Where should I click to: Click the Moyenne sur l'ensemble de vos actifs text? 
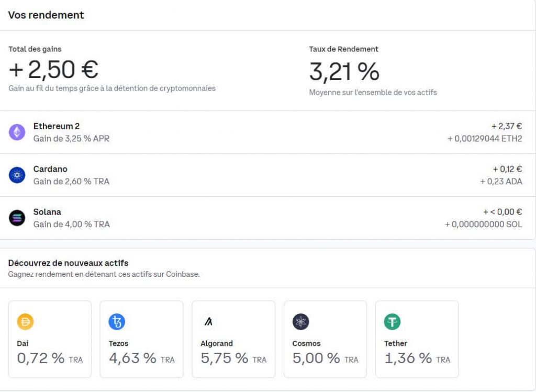coord(373,92)
